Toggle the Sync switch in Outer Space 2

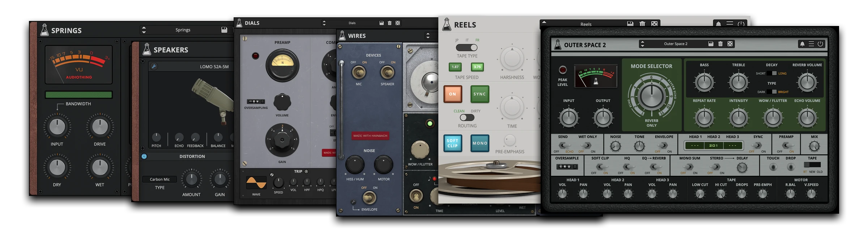[x=757, y=145]
